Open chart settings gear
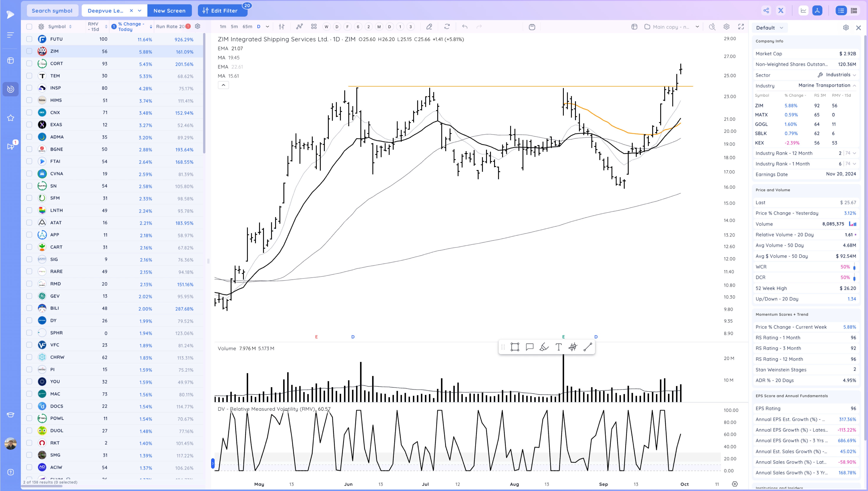 coord(727,27)
